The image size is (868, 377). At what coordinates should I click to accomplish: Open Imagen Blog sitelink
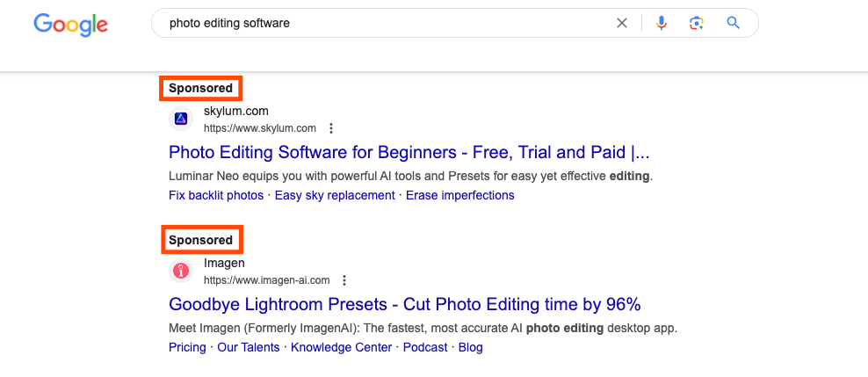pyautogui.click(x=471, y=348)
